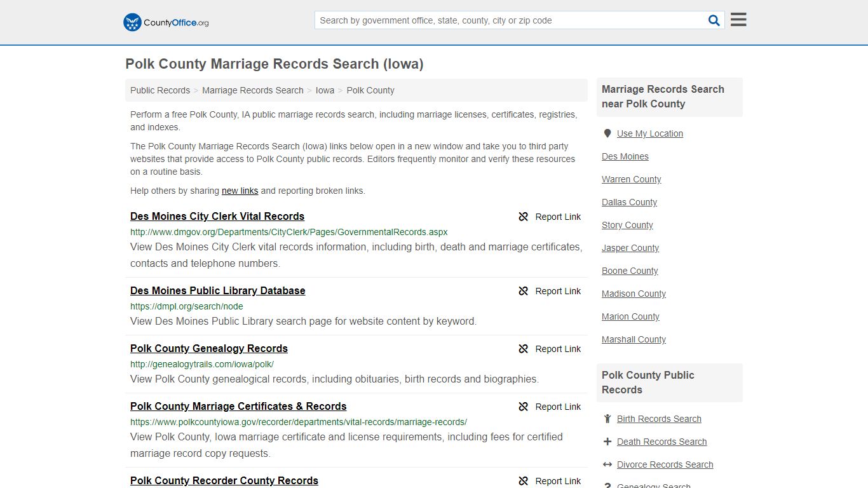868x488 pixels.
Task: Select Des Moines in nearby list
Action: pyautogui.click(x=625, y=156)
